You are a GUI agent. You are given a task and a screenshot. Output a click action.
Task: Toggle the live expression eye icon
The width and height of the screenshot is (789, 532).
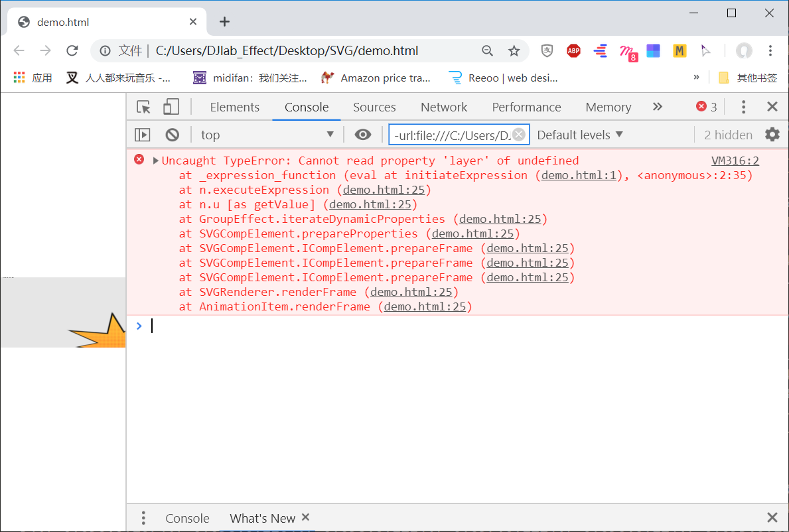click(x=363, y=135)
